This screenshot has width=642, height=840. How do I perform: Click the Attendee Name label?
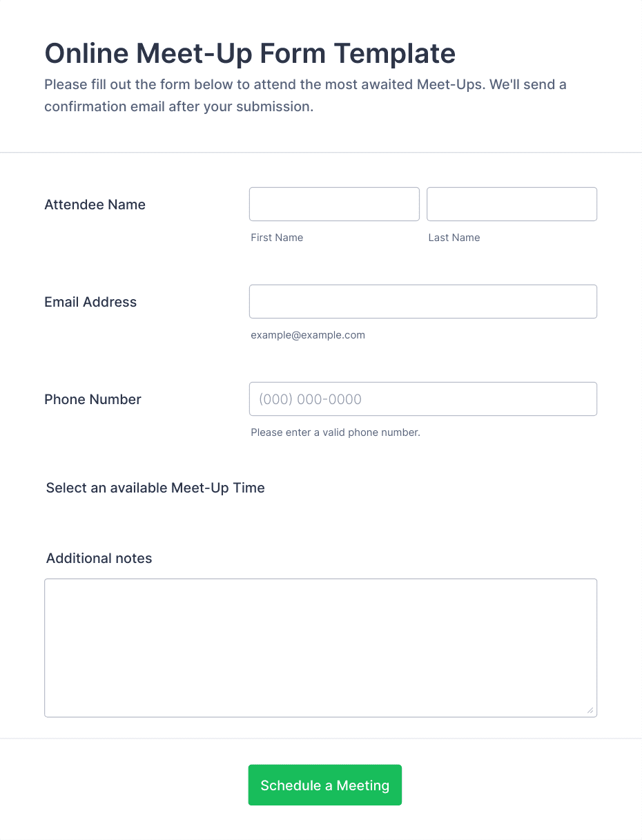click(95, 204)
